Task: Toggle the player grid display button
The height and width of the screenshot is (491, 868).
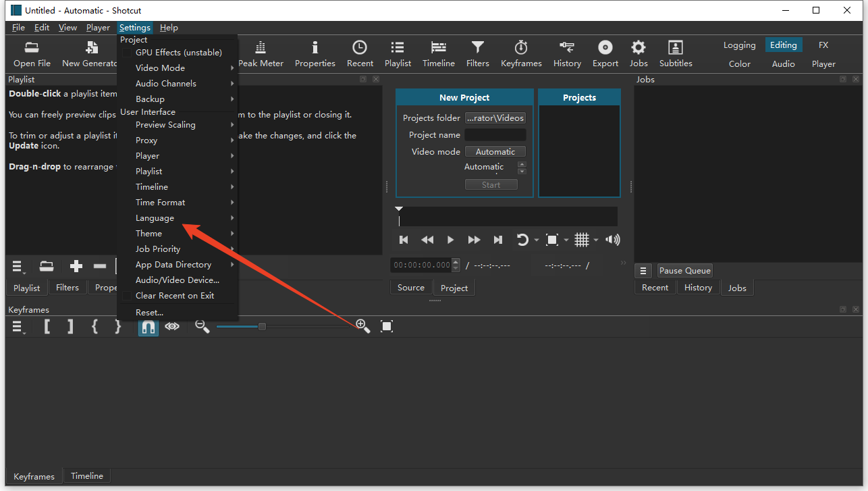Action: [x=582, y=240]
